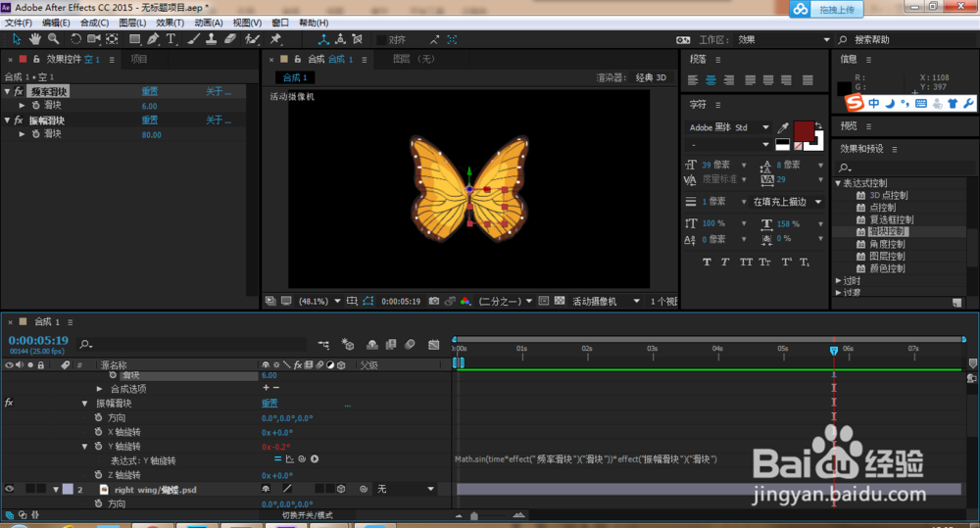
Task: Select the Puppet Pin tool
Action: tap(275, 39)
